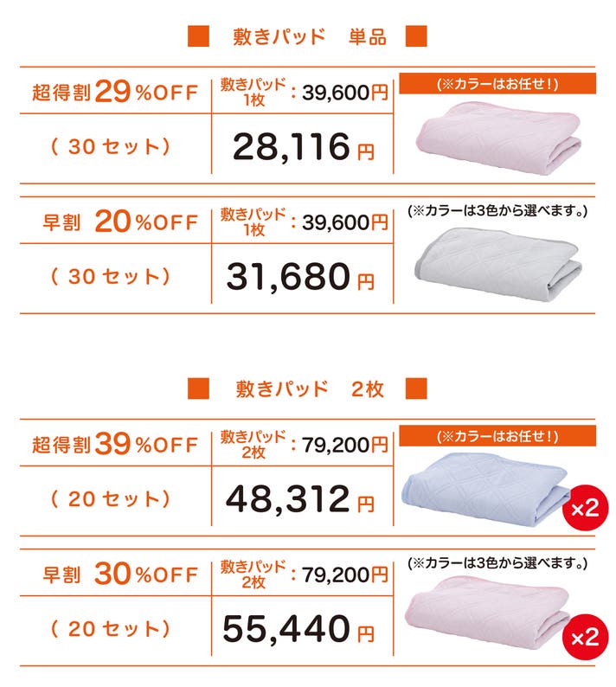Select the 31,680円 price
Viewport: 616px width, 687px height.
coord(302,278)
